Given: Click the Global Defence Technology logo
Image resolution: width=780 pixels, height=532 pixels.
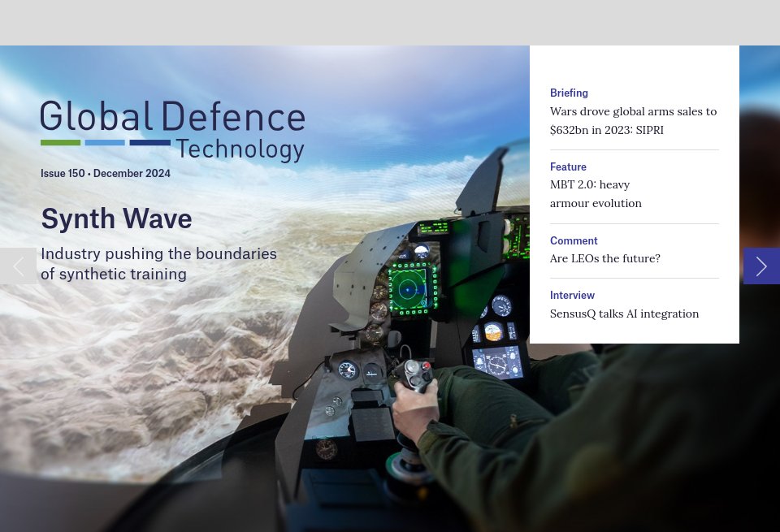Looking at the screenshot, I should pos(172,130).
